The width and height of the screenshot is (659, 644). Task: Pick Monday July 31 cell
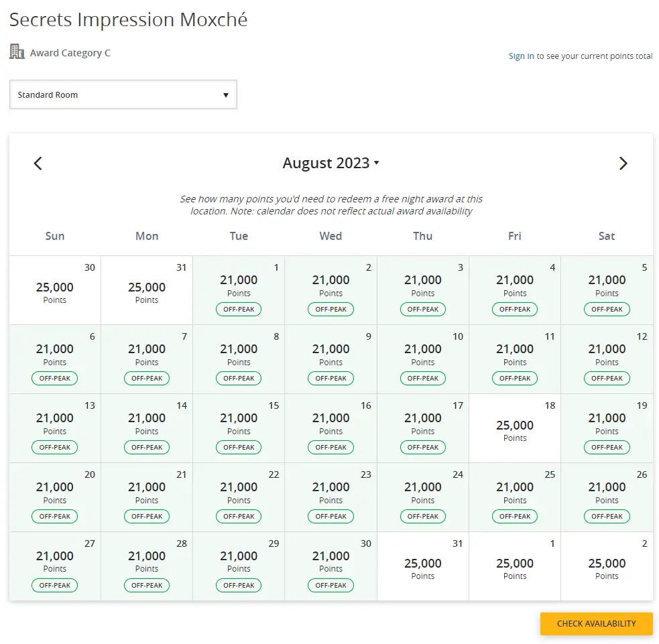pyautogui.click(x=147, y=290)
